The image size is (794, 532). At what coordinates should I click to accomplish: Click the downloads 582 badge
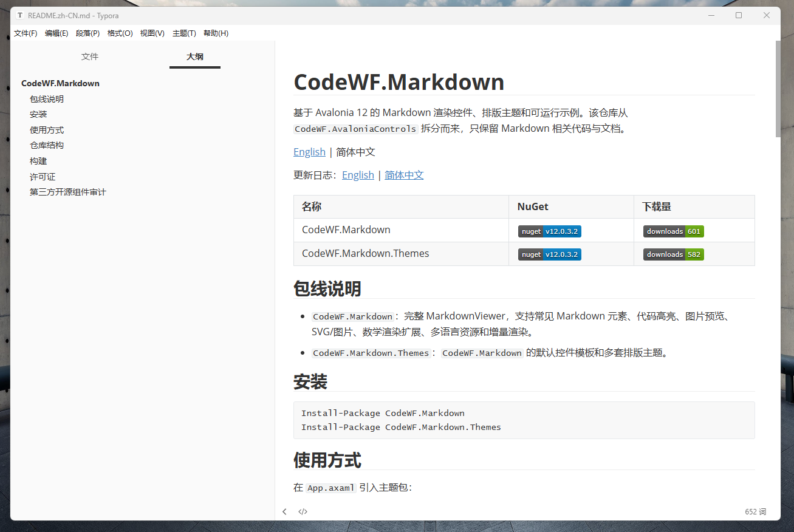[673, 254]
